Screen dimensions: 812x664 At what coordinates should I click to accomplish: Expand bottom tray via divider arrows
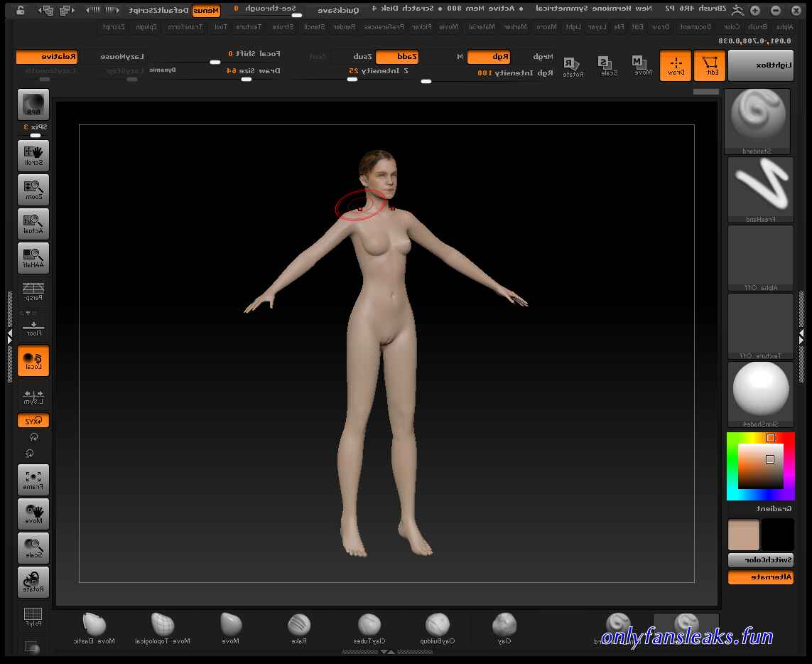(387, 652)
